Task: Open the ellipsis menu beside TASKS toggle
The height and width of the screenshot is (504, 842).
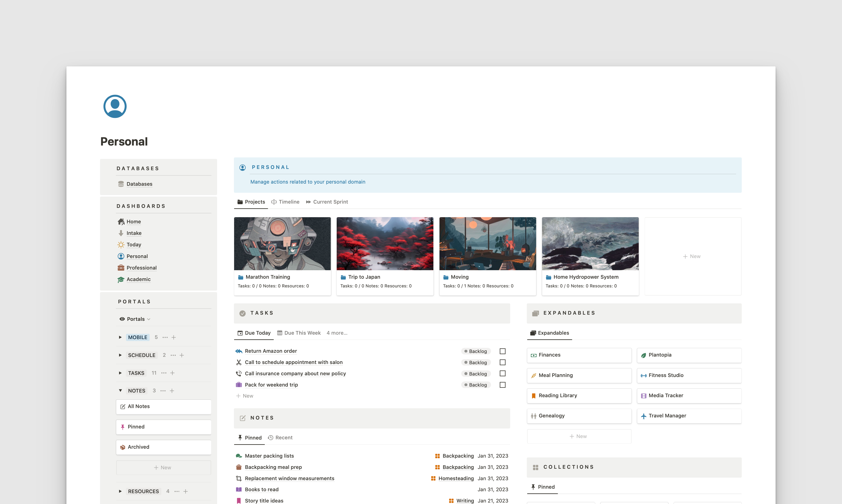Action: coord(164,373)
